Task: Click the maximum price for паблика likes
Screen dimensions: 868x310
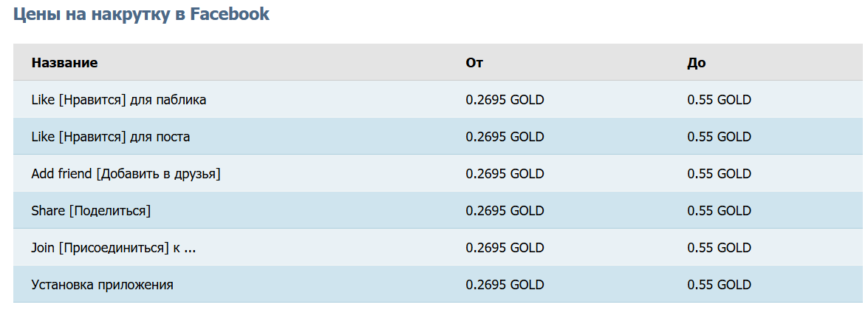Action: click(x=719, y=100)
